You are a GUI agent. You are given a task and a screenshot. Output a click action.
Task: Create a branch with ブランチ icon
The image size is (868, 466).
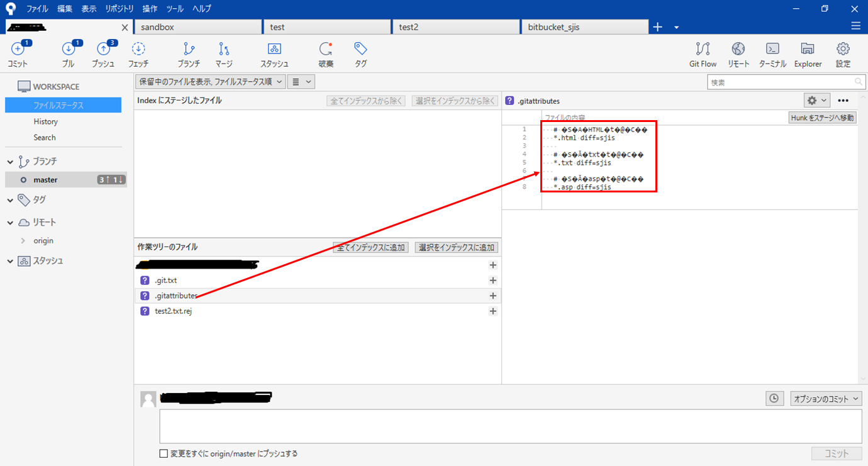(x=189, y=48)
